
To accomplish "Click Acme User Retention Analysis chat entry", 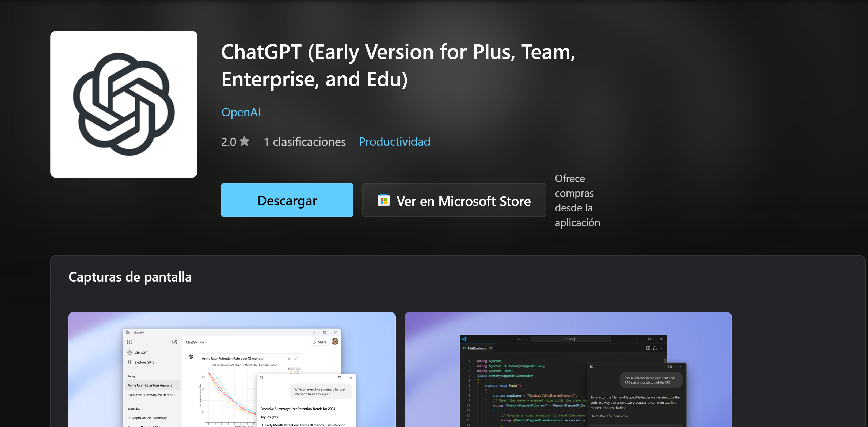I will tap(150, 385).
